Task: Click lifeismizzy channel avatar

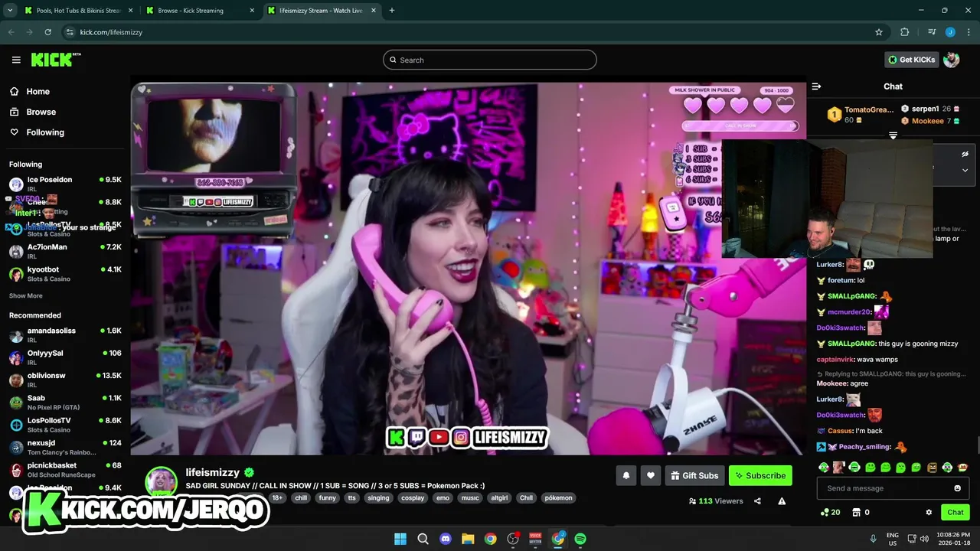Action: pyautogui.click(x=162, y=482)
